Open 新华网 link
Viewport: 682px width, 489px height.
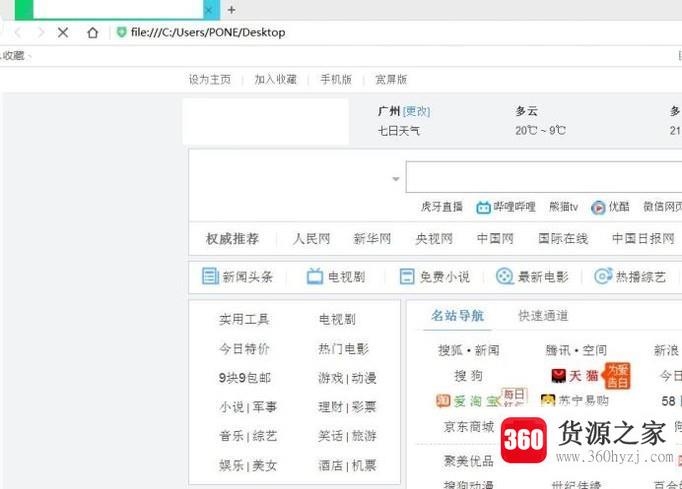[x=372, y=239]
